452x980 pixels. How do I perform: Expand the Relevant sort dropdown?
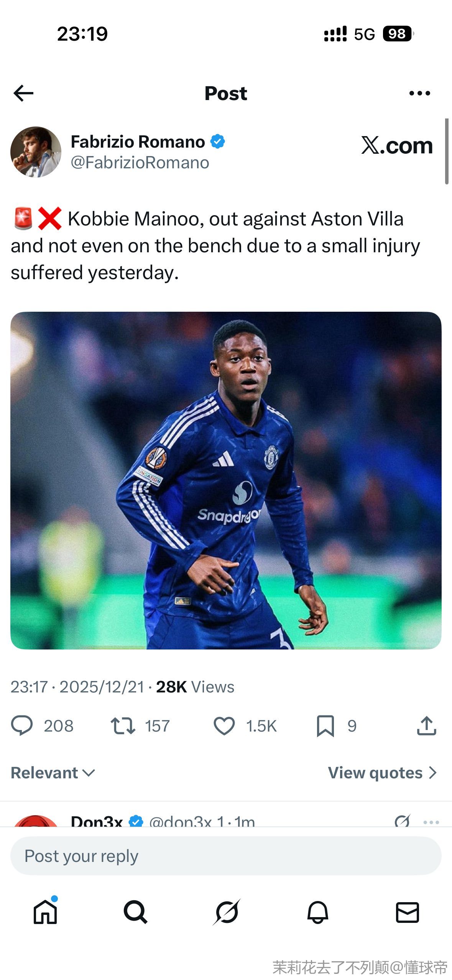pyautogui.click(x=53, y=773)
